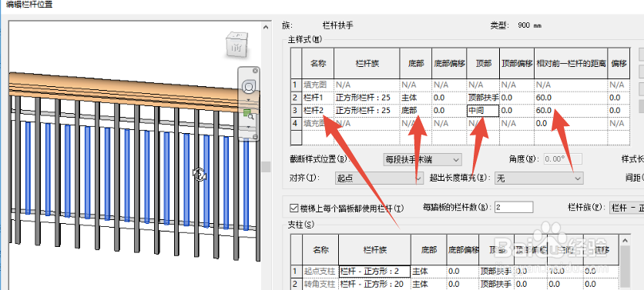644x290 pixels.
Task: Close the preview navigation bar
Action: tap(255, 71)
